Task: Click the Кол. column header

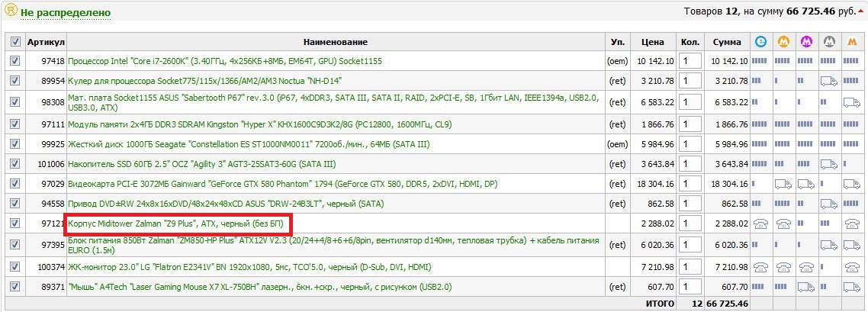Action: click(x=690, y=42)
